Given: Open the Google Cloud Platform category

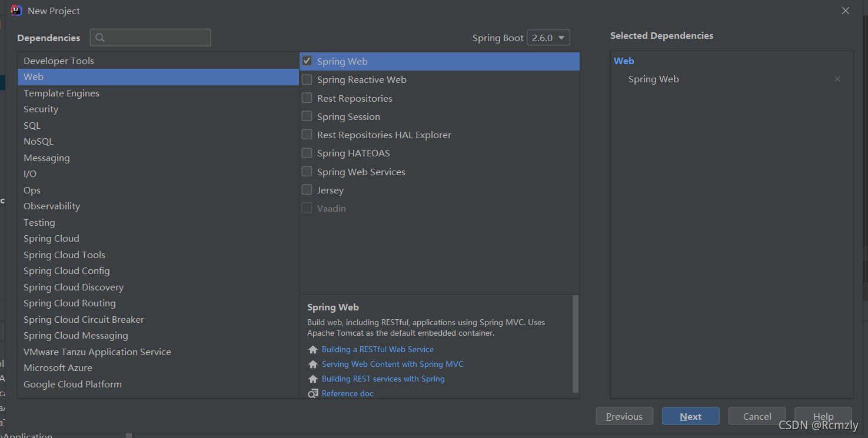Looking at the screenshot, I should 158,384.
